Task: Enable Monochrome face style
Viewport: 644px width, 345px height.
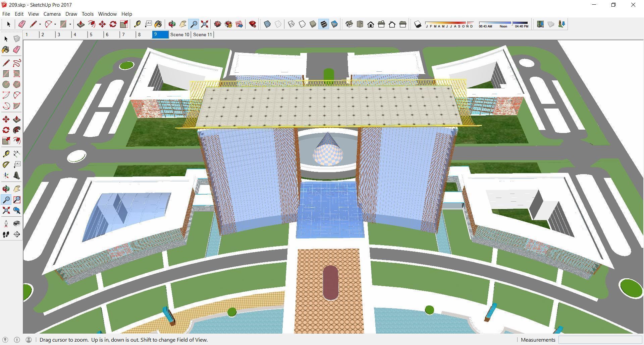Action: [334, 24]
